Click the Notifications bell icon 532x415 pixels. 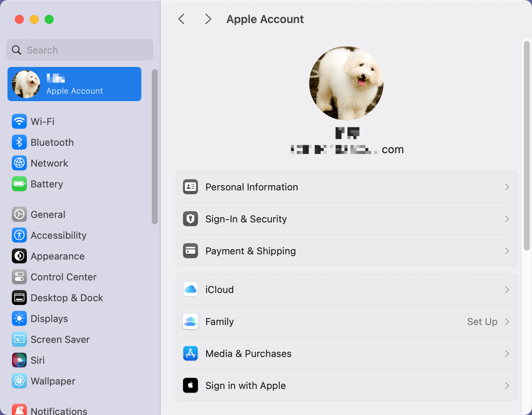(19, 409)
